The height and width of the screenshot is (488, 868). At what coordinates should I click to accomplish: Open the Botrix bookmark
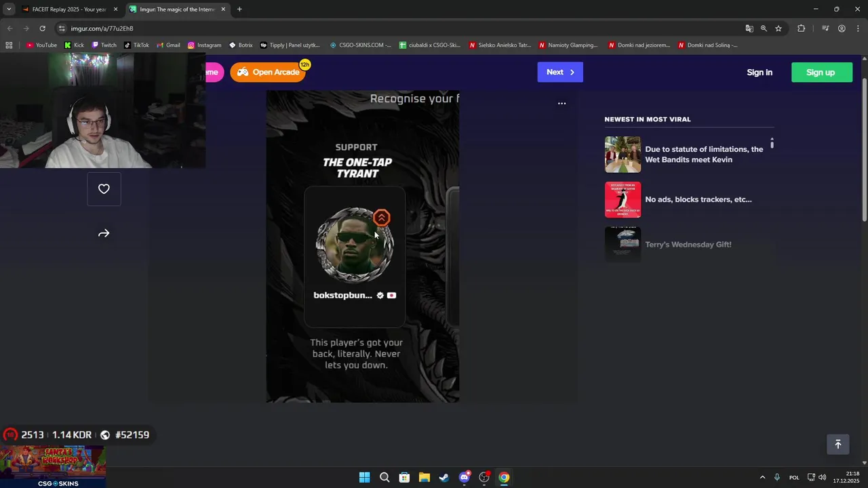tap(241, 45)
